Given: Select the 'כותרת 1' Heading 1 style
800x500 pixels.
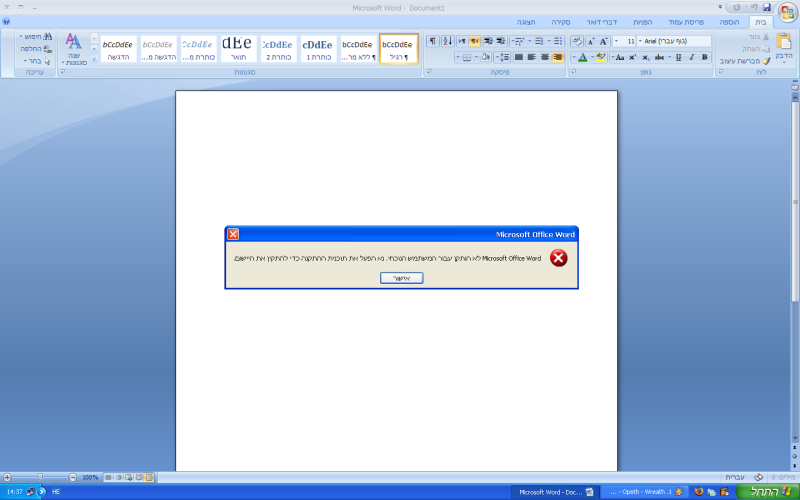Looking at the screenshot, I should pos(318,49).
